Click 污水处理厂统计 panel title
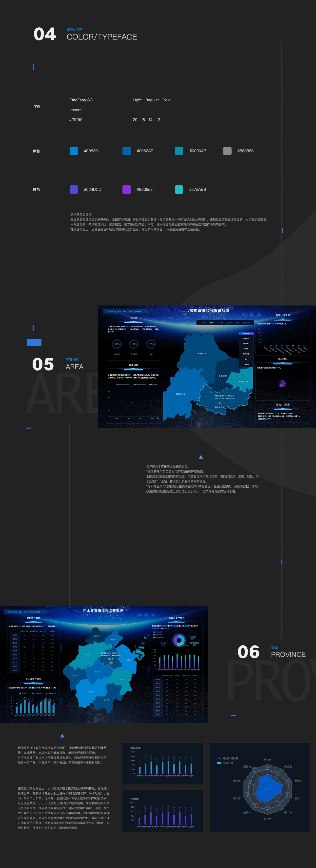Screen dimensions: 316x868 click(x=33, y=679)
